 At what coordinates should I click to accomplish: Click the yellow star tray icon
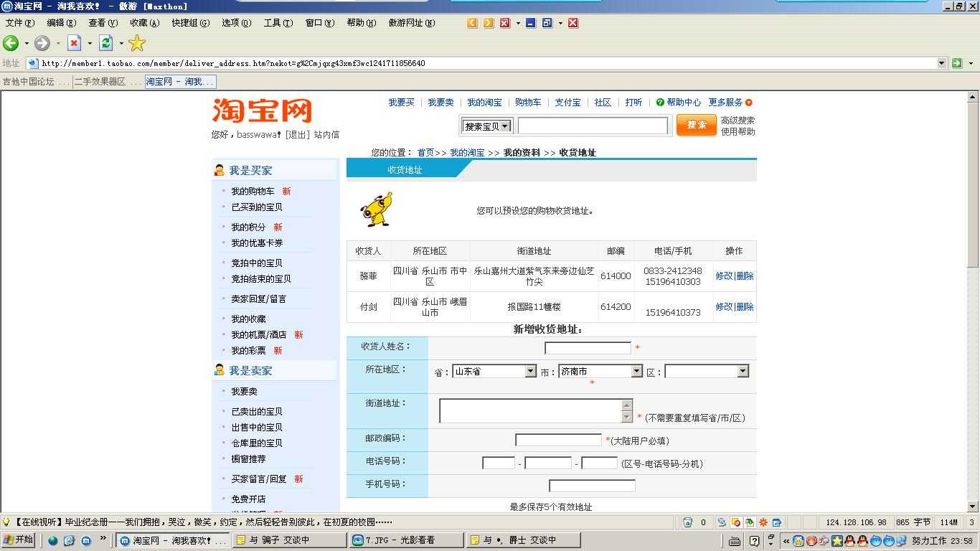point(837,541)
